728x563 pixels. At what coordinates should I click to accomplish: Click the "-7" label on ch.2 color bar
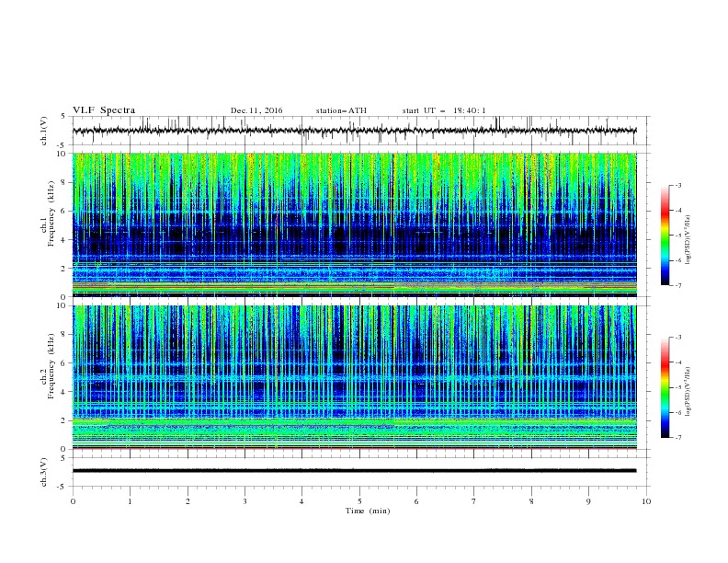pos(678,437)
